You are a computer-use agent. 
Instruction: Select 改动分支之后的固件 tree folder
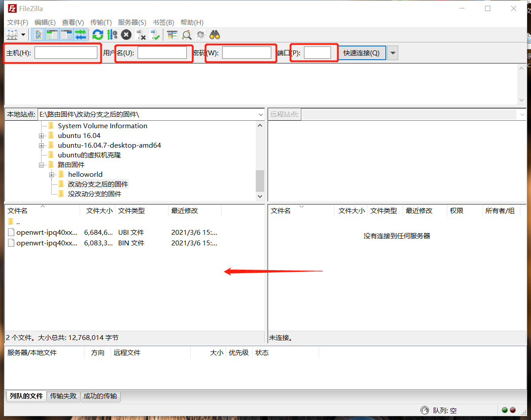(98, 184)
